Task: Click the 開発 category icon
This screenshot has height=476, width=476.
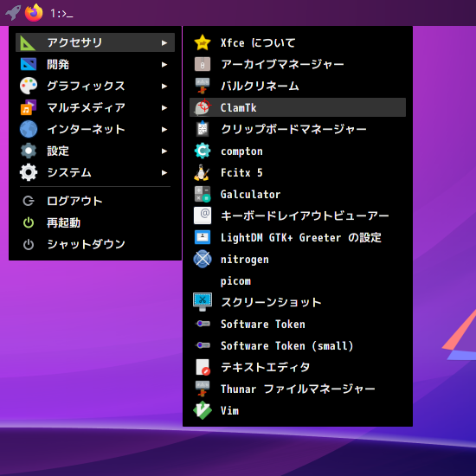Action: point(29,64)
